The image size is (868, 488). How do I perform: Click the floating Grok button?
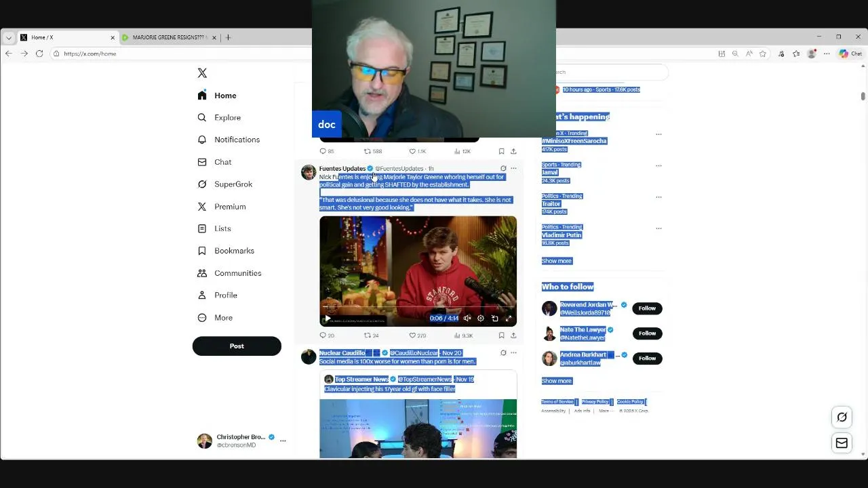[842, 418]
